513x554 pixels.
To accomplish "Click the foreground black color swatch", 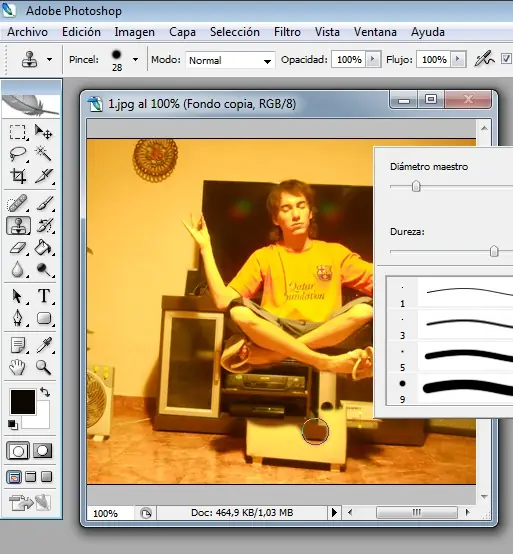I will (x=23, y=402).
